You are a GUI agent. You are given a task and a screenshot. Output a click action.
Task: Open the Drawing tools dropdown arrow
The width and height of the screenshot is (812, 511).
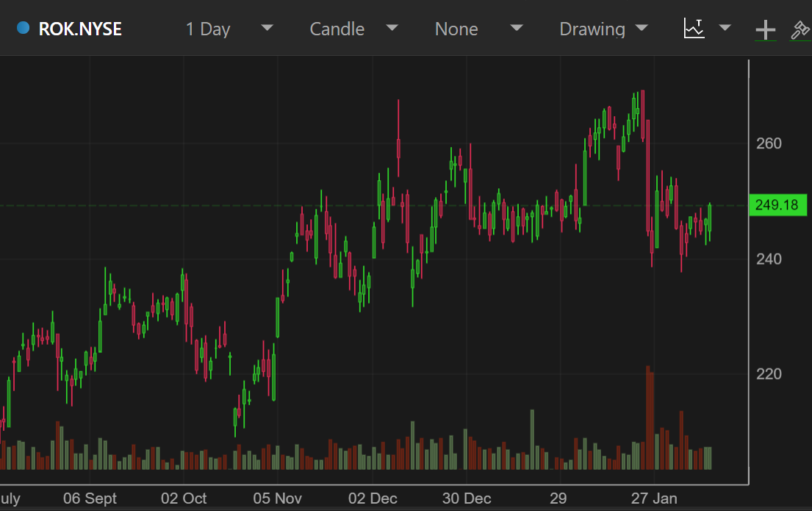click(642, 28)
